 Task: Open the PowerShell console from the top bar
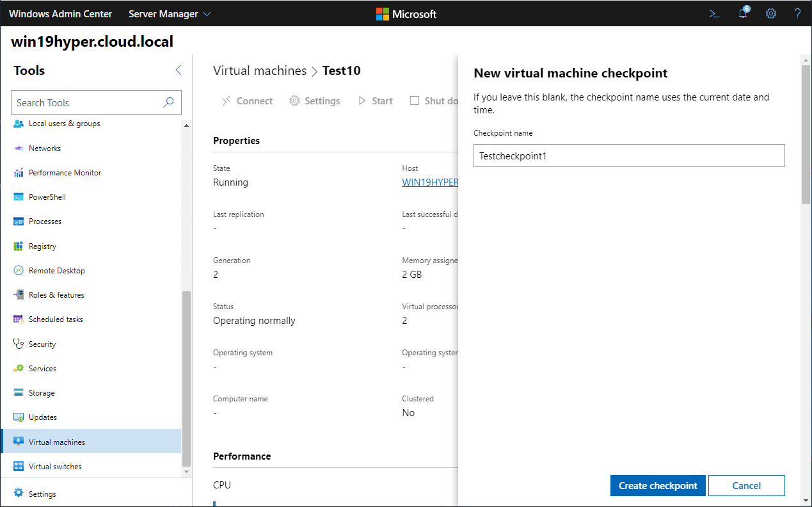point(714,13)
